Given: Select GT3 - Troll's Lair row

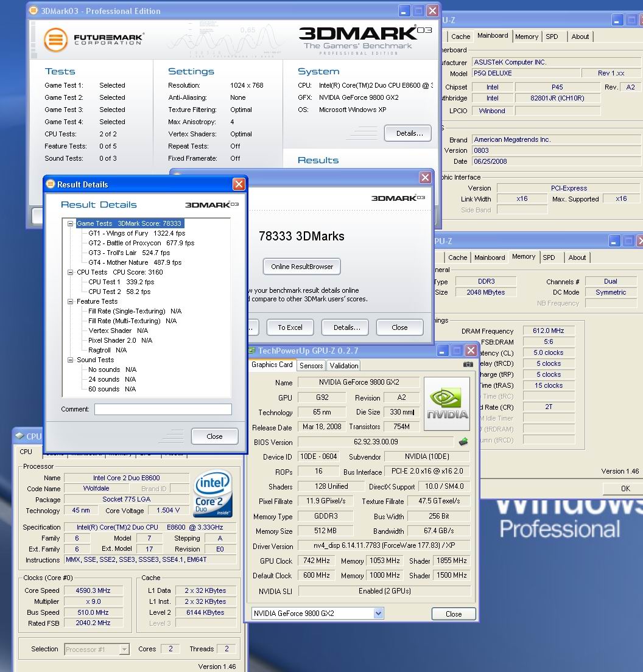Looking at the screenshot, I should (x=129, y=253).
